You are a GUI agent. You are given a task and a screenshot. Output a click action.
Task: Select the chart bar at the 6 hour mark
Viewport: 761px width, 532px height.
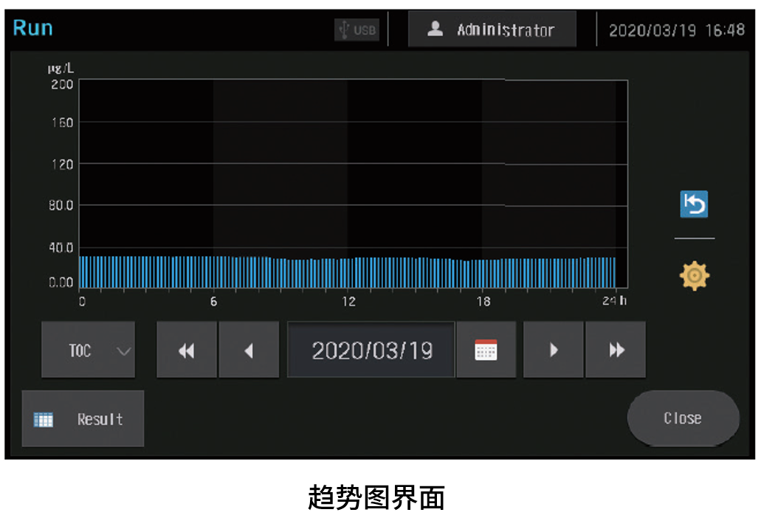[214, 272]
